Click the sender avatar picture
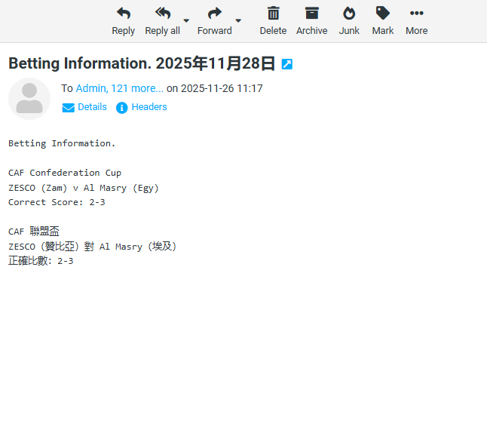 tap(29, 99)
